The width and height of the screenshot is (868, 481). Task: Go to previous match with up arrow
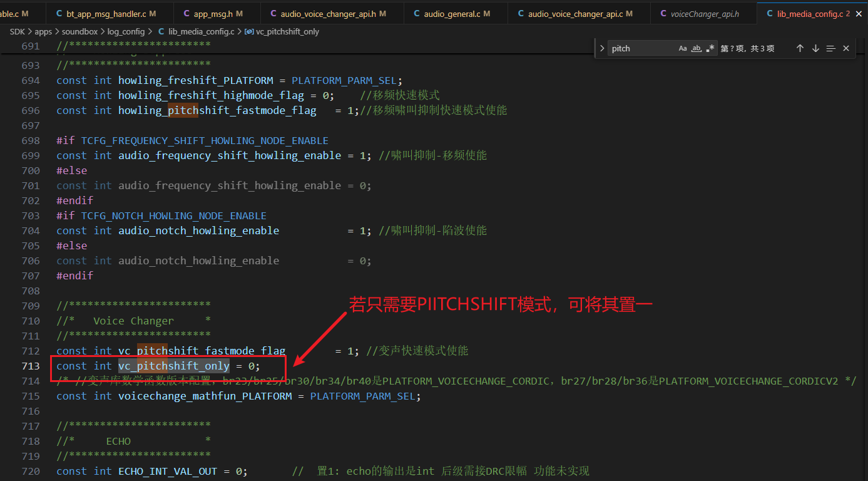coord(800,48)
